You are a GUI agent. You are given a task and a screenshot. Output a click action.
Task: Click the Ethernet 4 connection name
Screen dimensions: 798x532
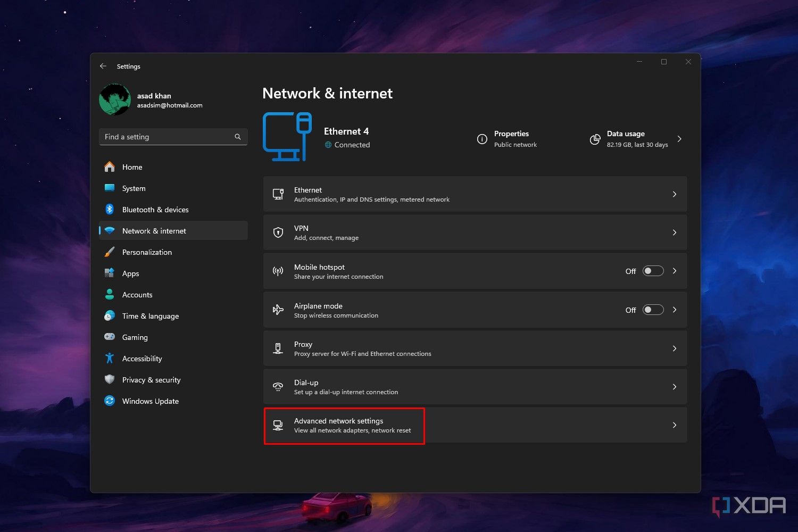coord(346,131)
